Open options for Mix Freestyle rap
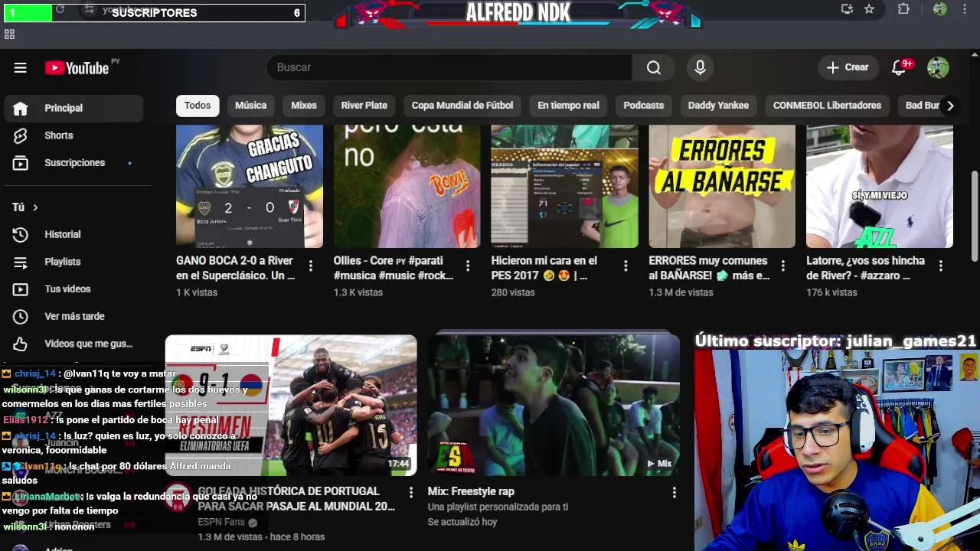Image resolution: width=980 pixels, height=551 pixels. (674, 492)
